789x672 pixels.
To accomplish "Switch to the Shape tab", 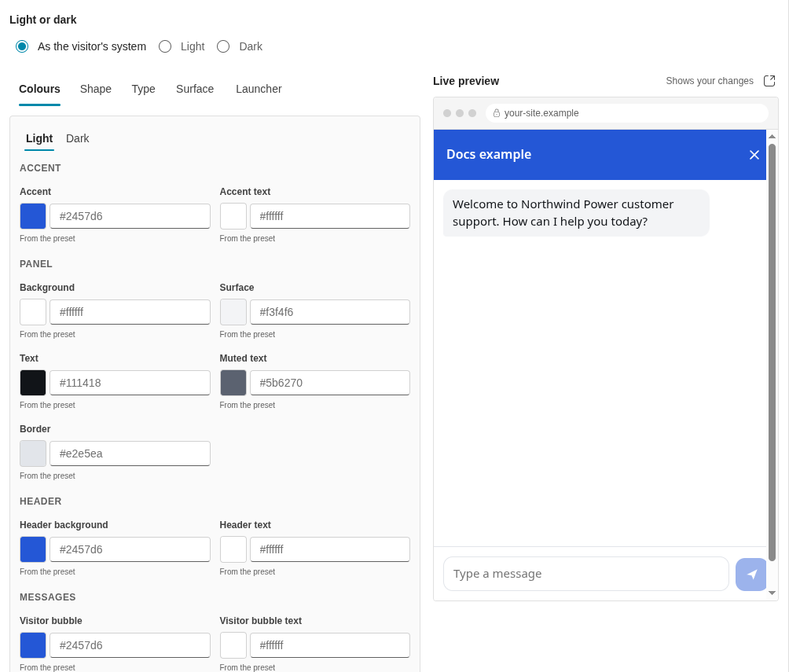I will (x=96, y=89).
